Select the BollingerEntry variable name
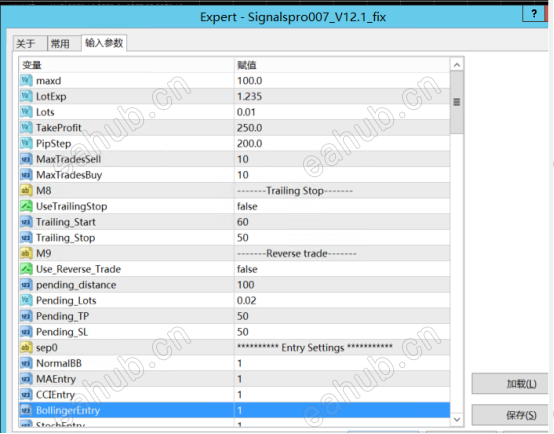Screen dimensions: 554x434 [68, 410]
